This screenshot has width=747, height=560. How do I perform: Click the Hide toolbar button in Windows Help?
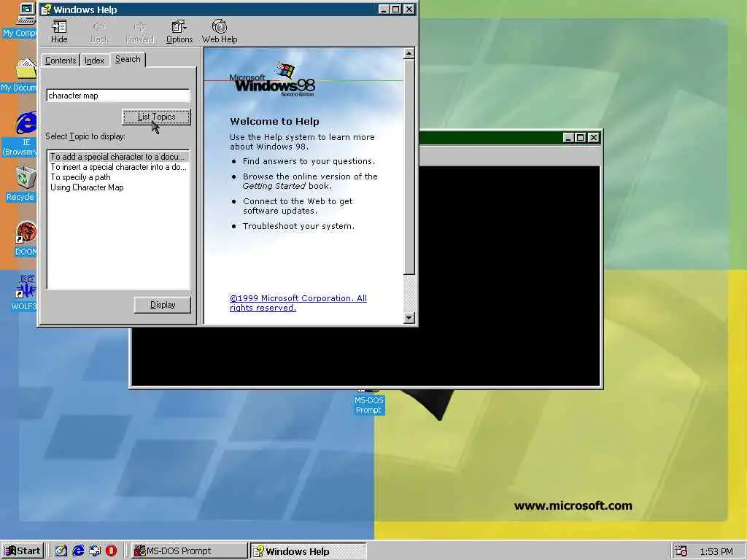[59, 32]
